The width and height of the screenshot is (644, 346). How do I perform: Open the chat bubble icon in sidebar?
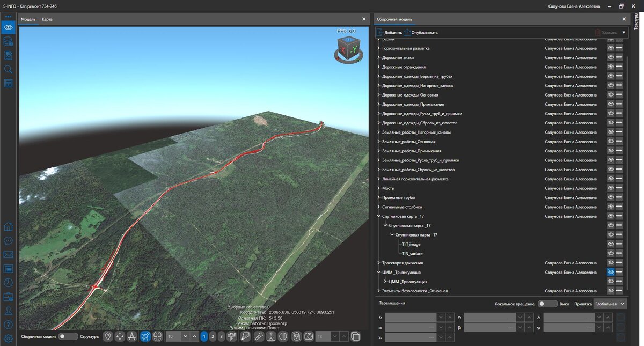tap(8, 241)
